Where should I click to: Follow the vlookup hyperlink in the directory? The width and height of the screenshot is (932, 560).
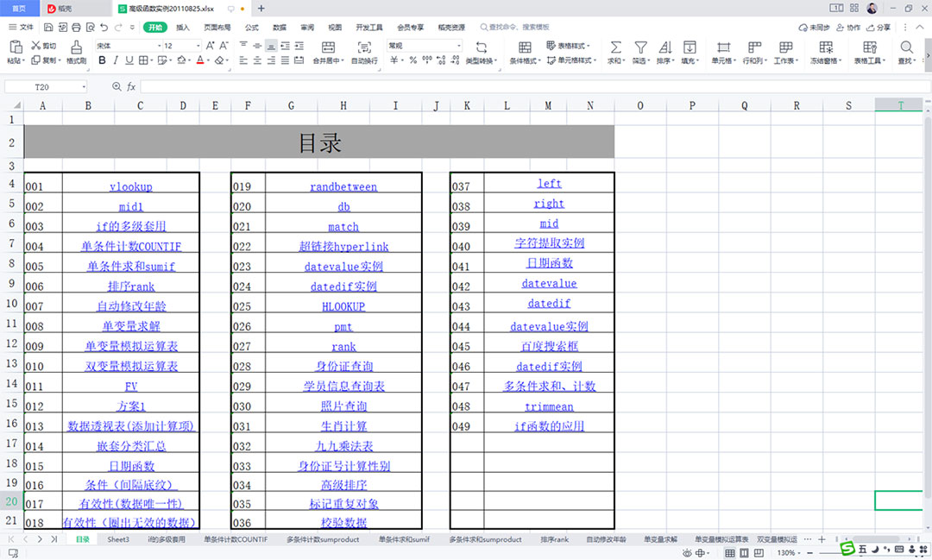click(130, 186)
